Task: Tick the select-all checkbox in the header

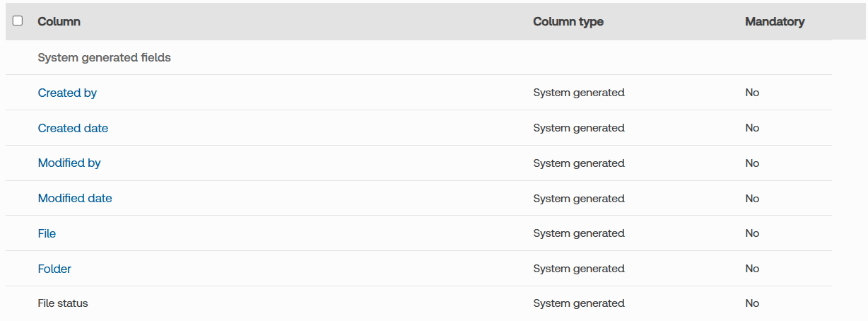Action: [x=18, y=21]
